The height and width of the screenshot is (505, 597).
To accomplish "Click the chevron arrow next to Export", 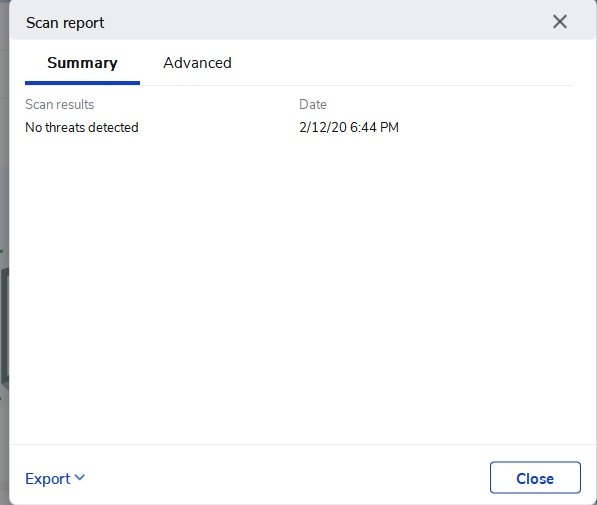I will [80, 477].
